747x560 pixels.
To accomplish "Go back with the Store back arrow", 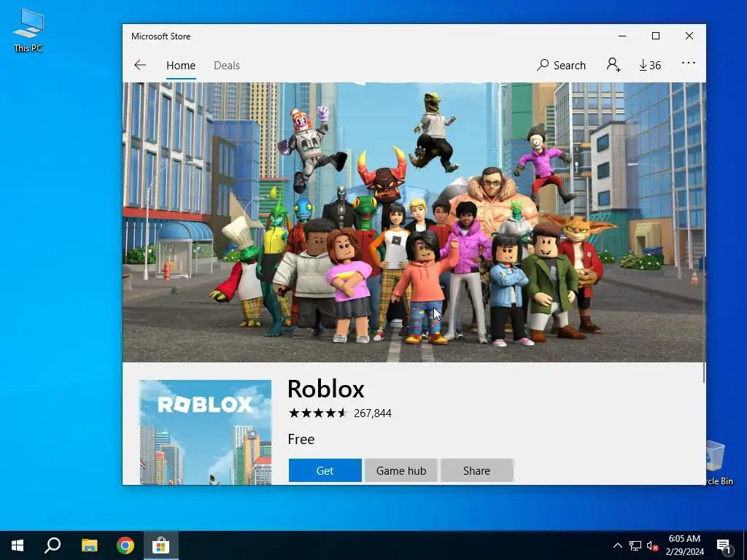I will pos(140,65).
